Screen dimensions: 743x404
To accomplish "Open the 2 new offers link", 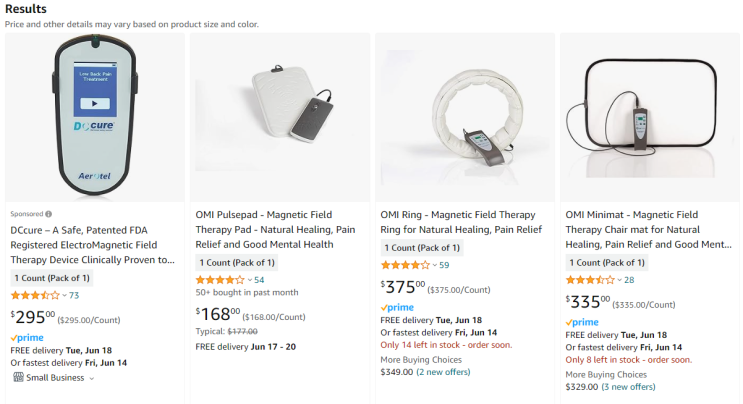I will (443, 372).
